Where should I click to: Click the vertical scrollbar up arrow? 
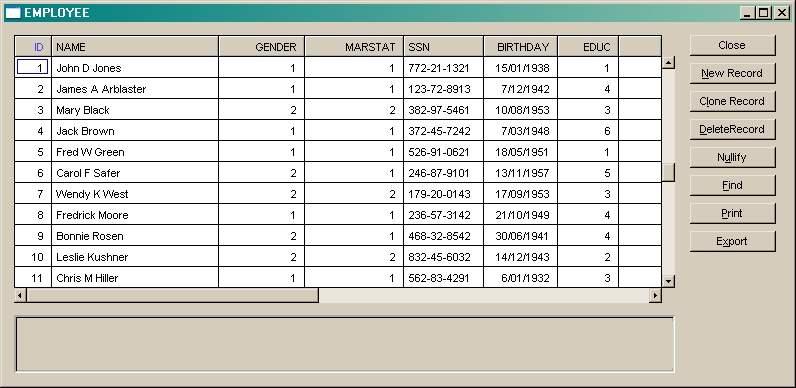click(669, 62)
